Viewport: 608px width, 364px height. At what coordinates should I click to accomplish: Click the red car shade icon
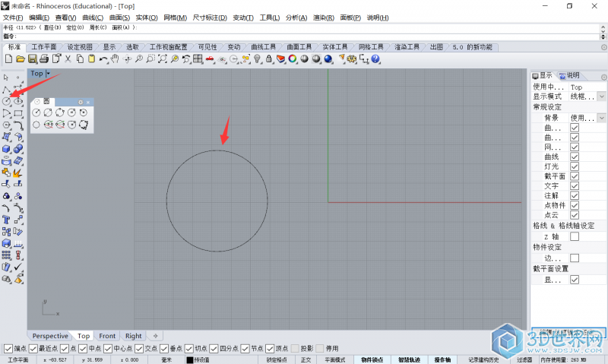(210, 59)
